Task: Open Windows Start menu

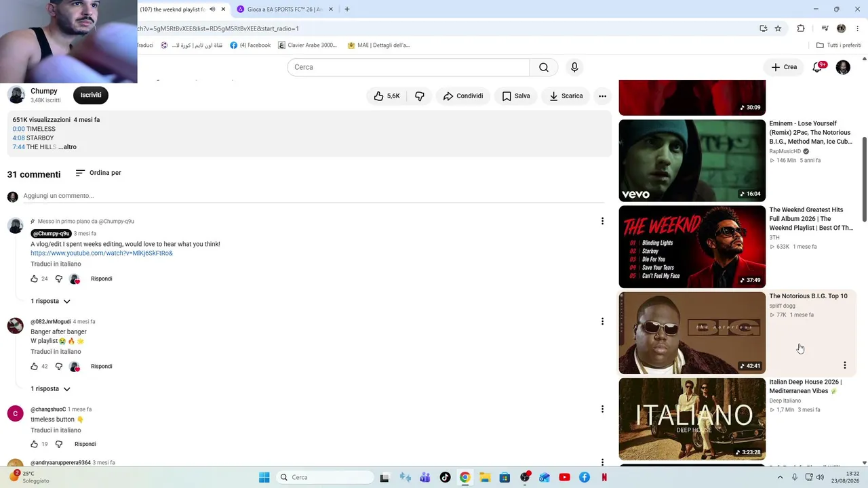Action: point(264,477)
